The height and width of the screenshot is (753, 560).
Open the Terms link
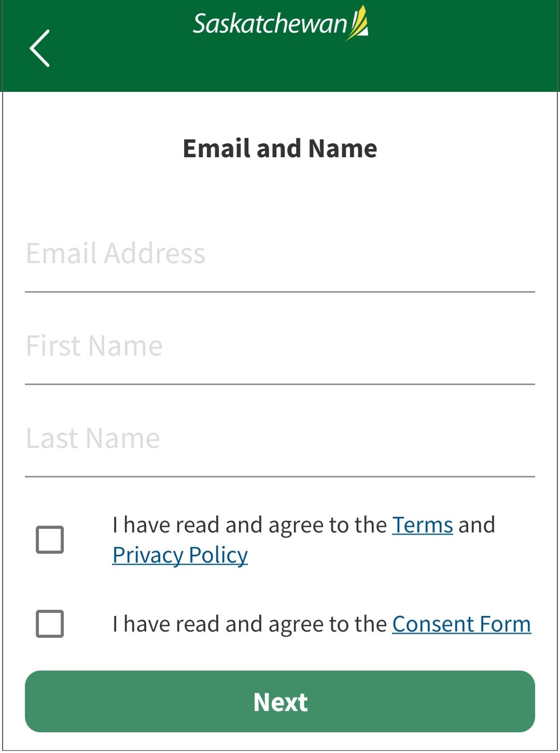422,525
